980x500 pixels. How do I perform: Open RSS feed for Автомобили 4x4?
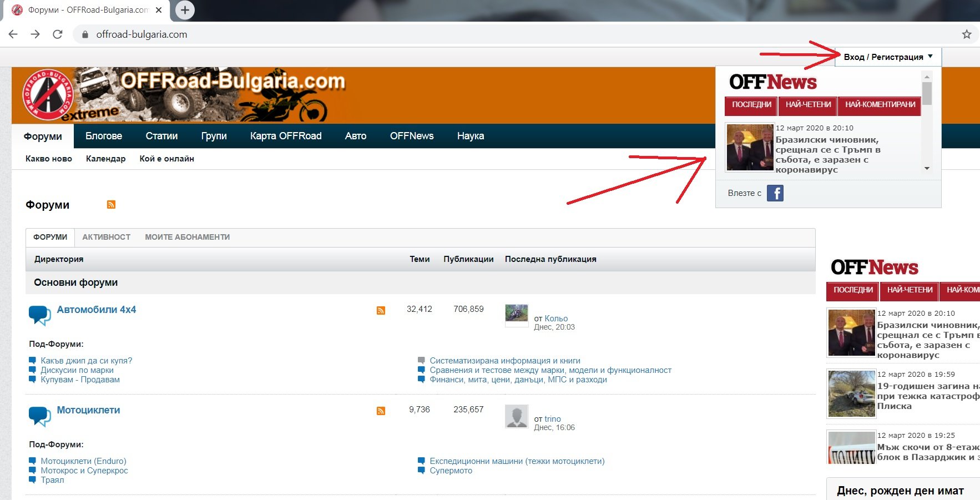click(381, 310)
